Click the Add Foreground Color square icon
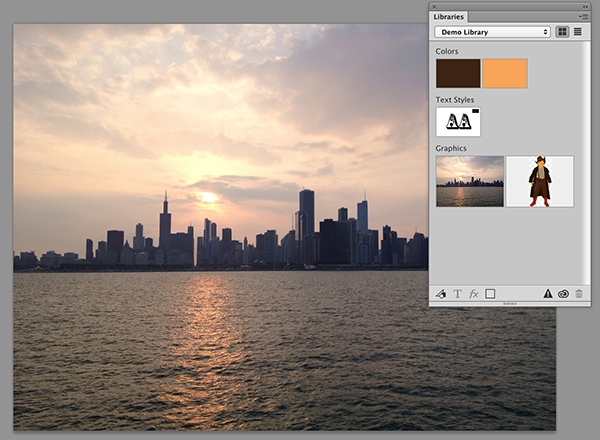The height and width of the screenshot is (440, 600). (x=490, y=294)
